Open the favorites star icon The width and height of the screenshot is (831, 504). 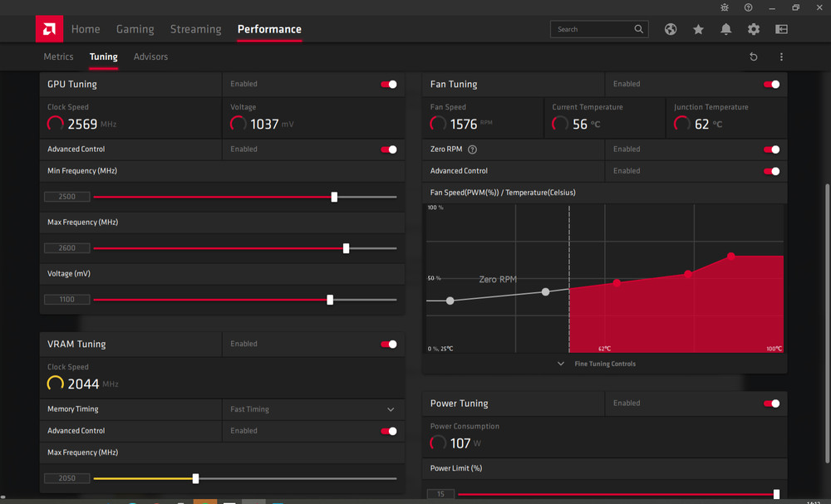click(x=698, y=29)
